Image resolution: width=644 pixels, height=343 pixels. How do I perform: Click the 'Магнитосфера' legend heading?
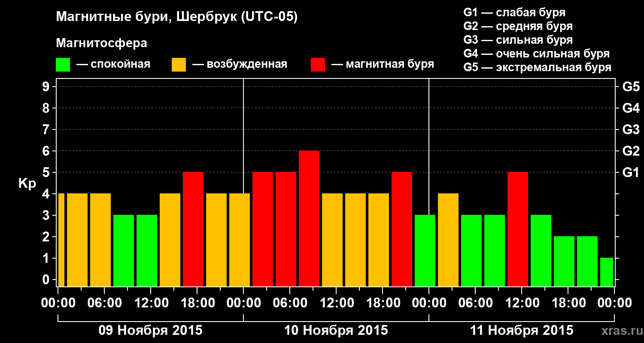click(101, 43)
